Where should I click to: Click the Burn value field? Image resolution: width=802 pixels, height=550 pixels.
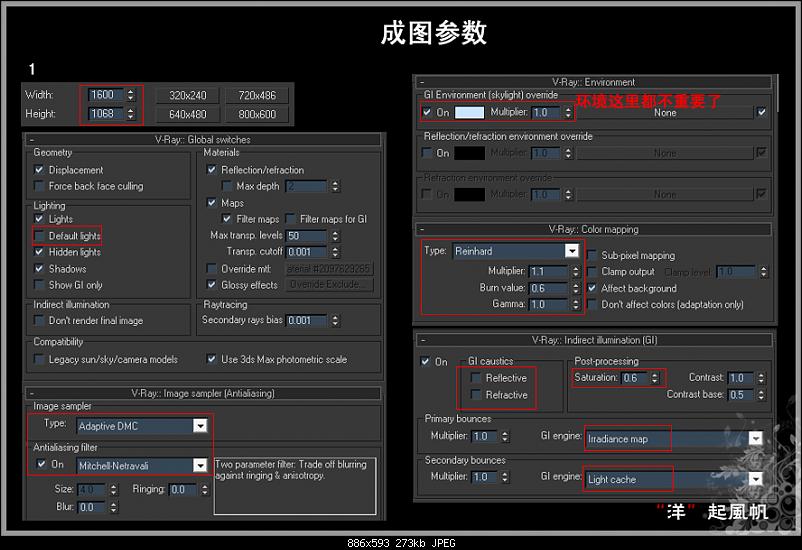[549, 288]
